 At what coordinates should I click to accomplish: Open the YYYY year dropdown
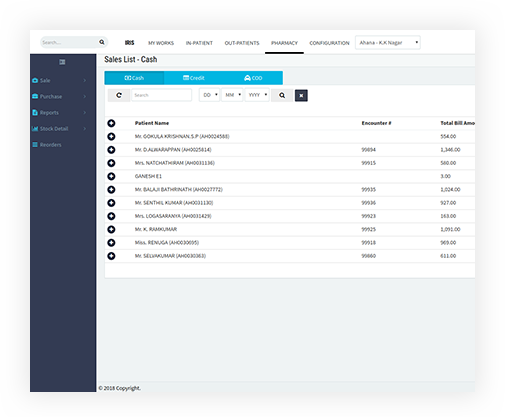(257, 95)
